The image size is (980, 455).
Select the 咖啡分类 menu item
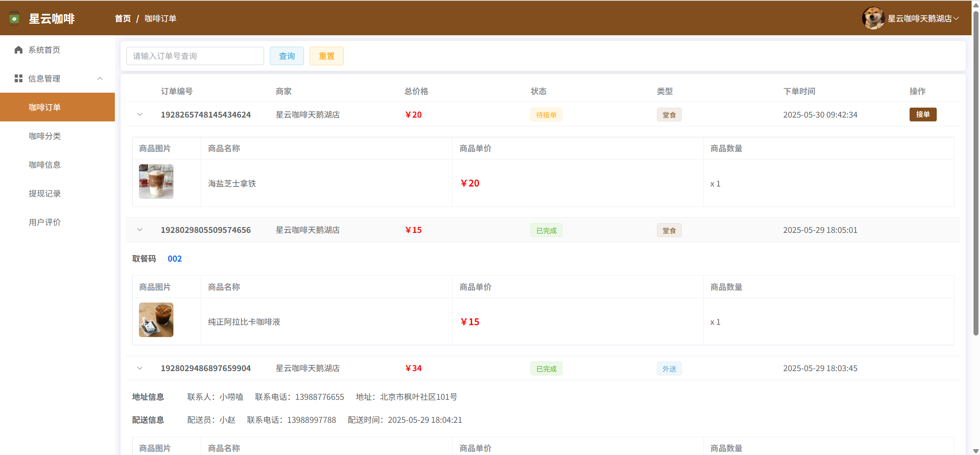point(45,136)
